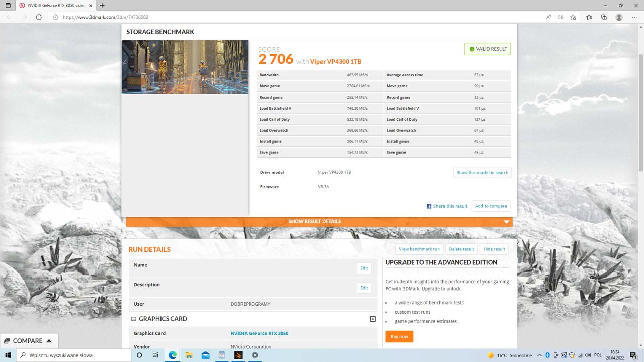The height and width of the screenshot is (362, 644).
Task: View site info padlock icon
Action: pos(56,17)
